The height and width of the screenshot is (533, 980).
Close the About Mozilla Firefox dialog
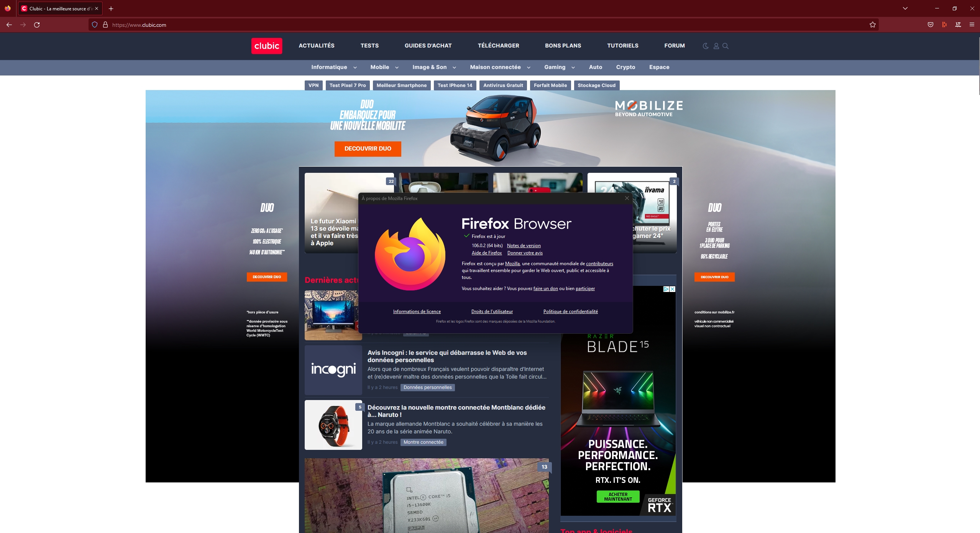coord(627,198)
